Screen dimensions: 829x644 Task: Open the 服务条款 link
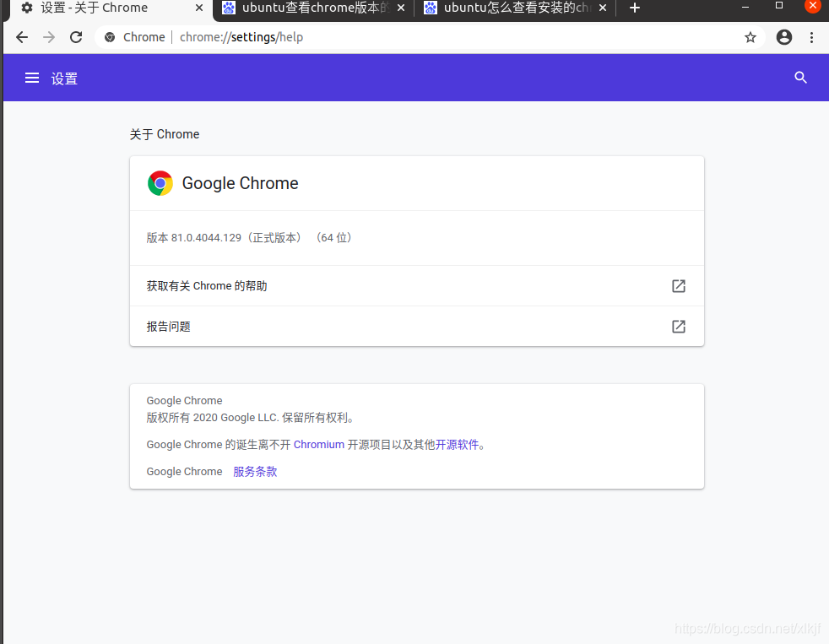(x=255, y=472)
